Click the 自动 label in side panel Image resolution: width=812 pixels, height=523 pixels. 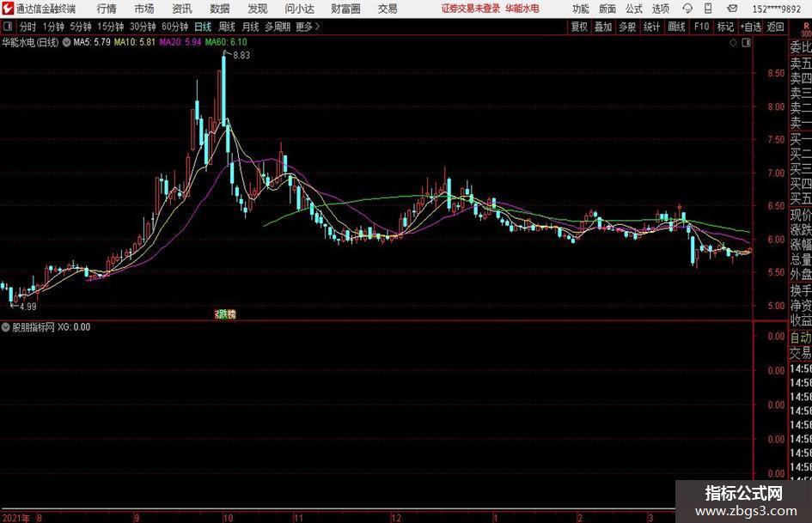coord(801,338)
